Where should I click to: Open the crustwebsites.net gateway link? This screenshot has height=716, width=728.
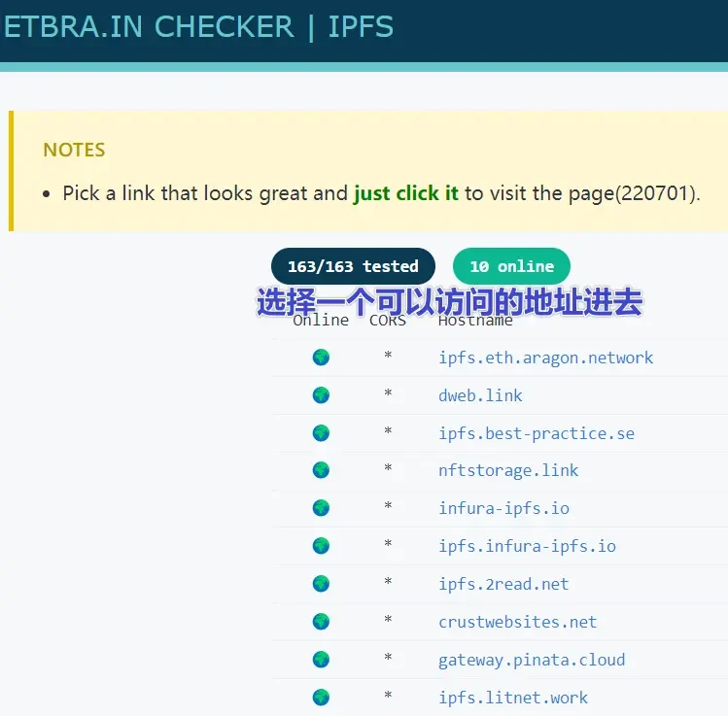[517, 622]
